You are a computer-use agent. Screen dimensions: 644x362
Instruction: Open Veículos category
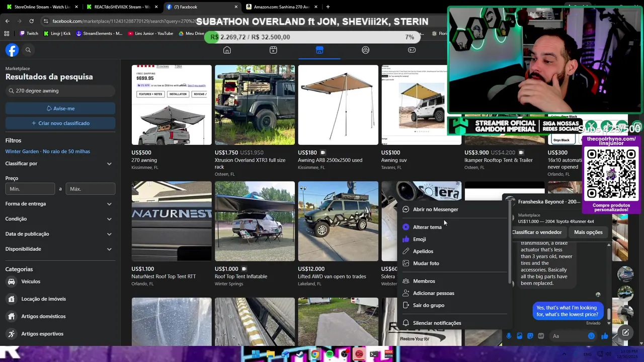click(60, 282)
